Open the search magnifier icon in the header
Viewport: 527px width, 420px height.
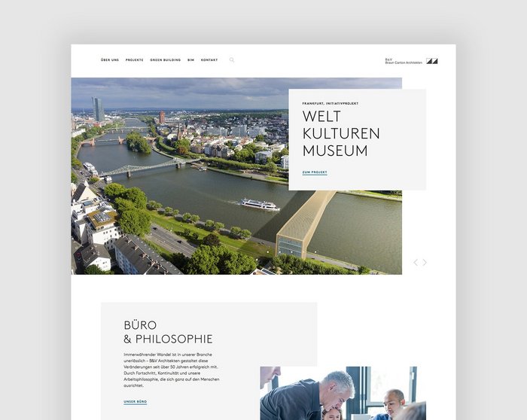(232, 59)
